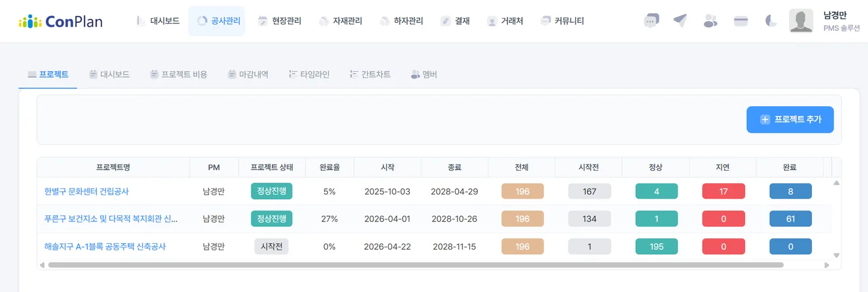
Task: Click the table scroll left arrow
Action: [42, 265]
